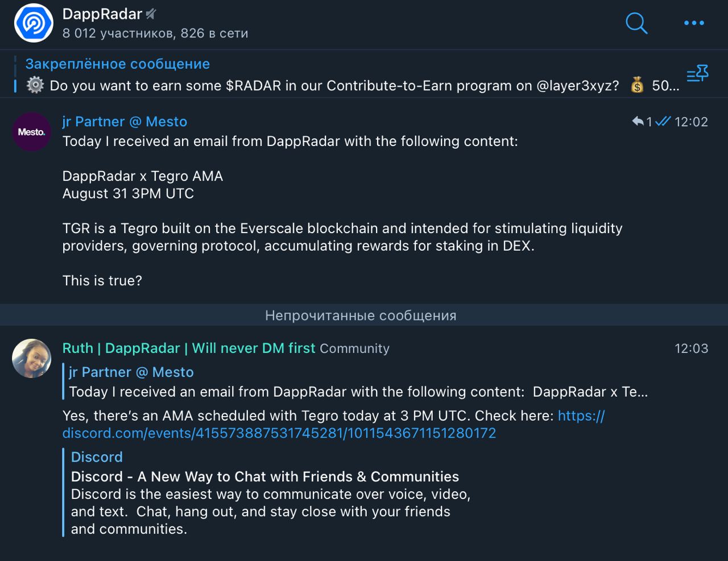Click the reply arrow count icon

641,122
